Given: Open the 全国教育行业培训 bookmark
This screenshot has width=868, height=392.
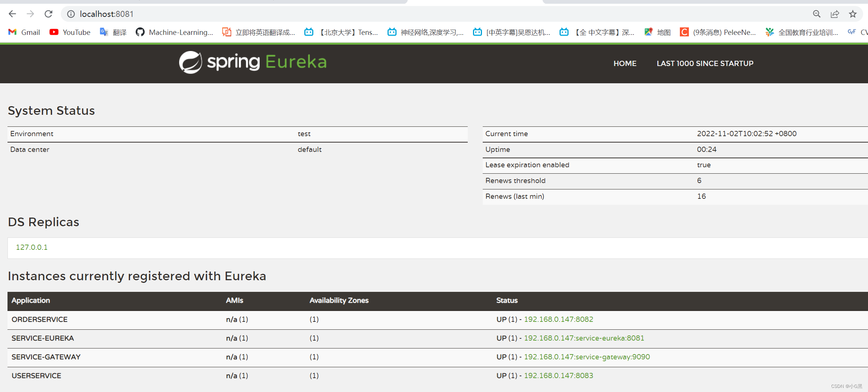Looking at the screenshot, I should tap(802, 32).
